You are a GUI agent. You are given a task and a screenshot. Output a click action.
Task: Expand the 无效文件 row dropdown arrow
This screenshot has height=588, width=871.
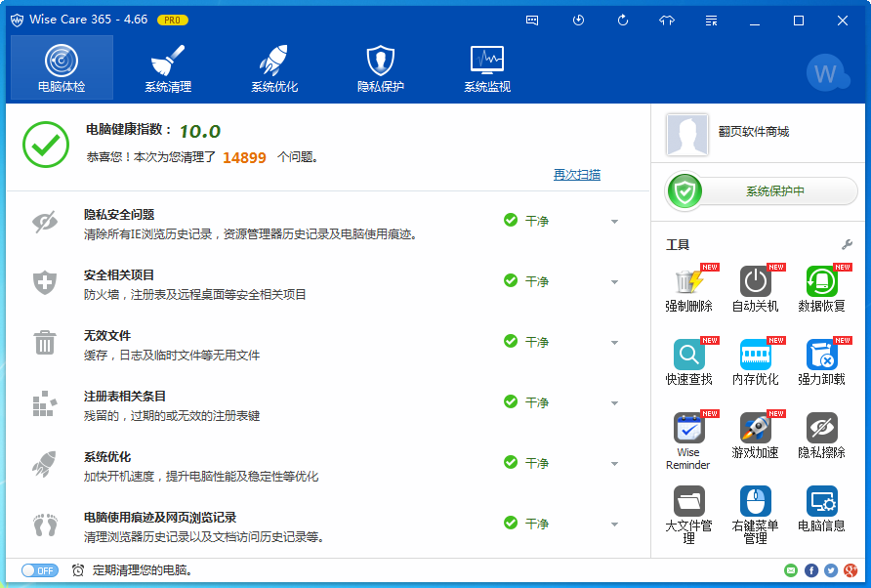coord(614,343)
